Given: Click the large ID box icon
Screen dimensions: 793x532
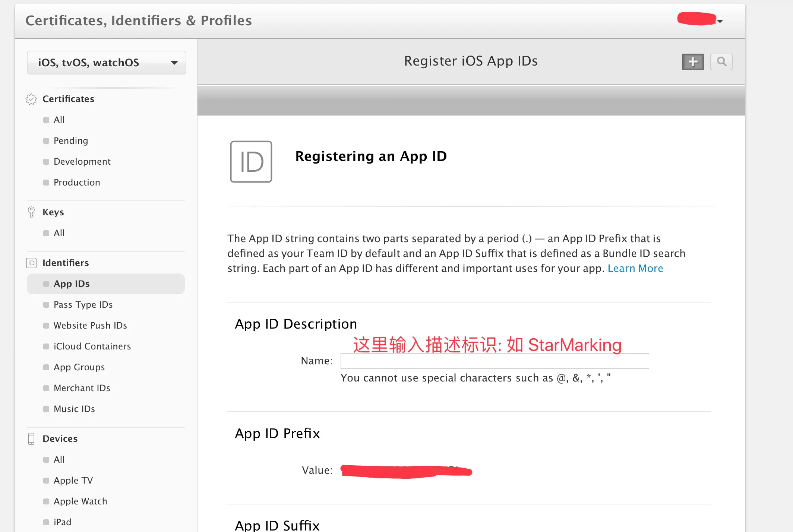Looking at the screenshot, I should click(251, 162).
